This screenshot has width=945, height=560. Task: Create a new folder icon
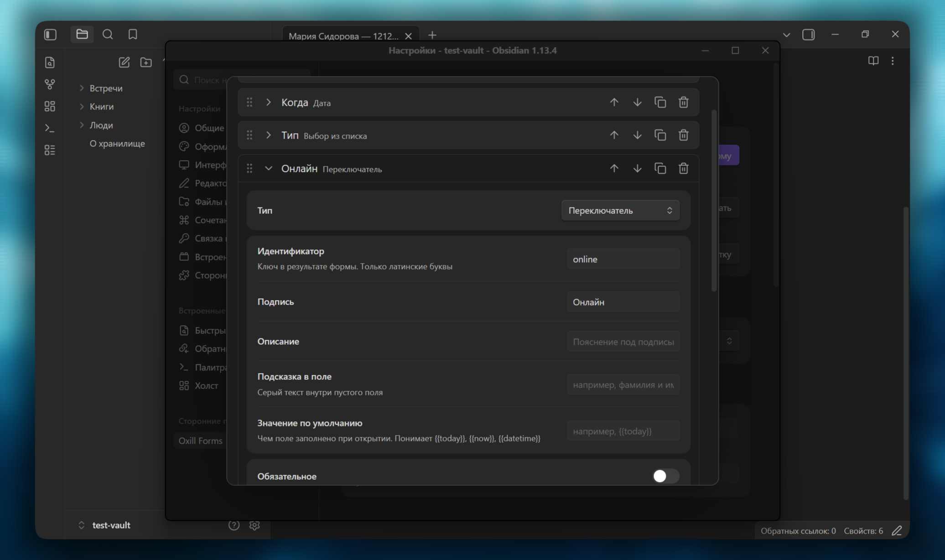pos(146,62)
